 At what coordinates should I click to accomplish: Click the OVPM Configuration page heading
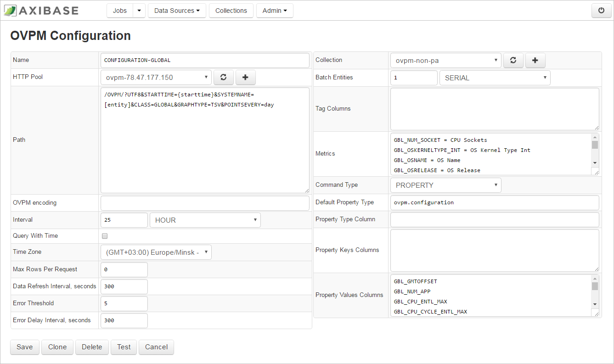[x=70, y=36]
